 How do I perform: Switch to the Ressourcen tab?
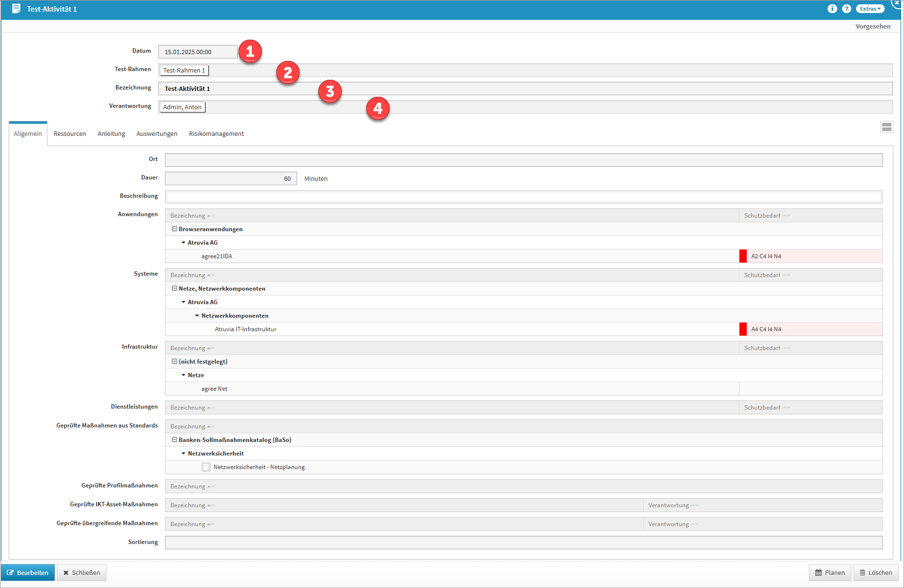70,134
